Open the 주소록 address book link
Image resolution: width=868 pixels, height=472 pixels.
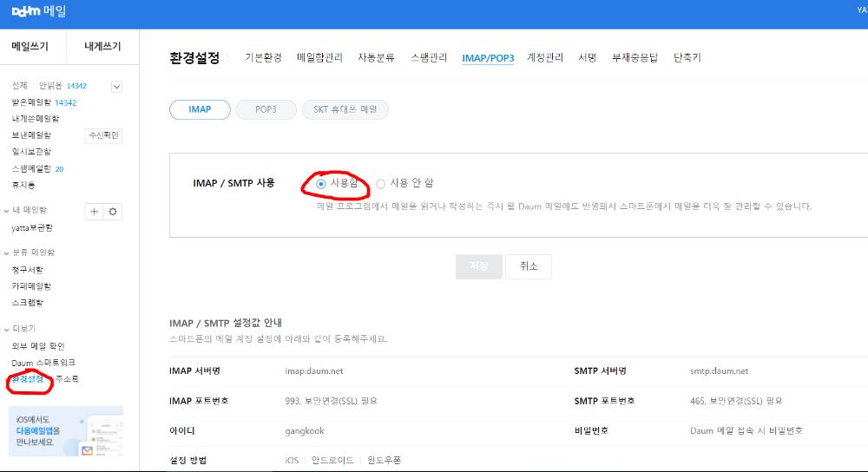coord(67,379)
